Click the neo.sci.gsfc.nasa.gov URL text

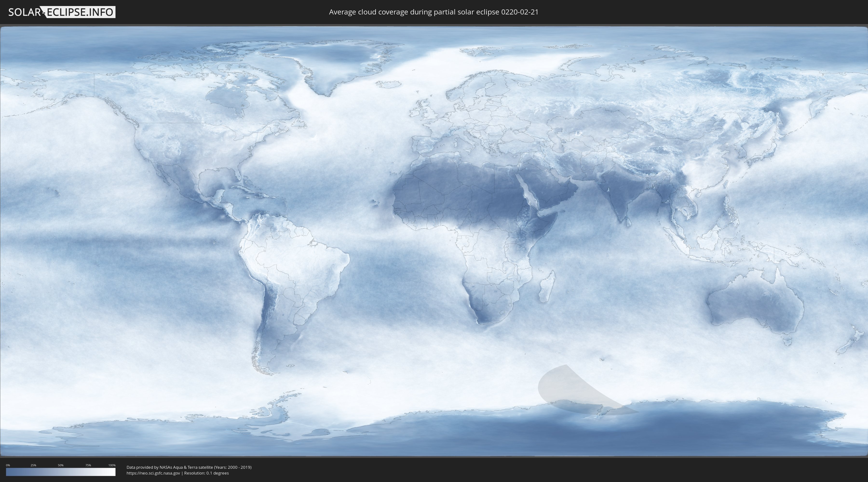pos(153,473)
